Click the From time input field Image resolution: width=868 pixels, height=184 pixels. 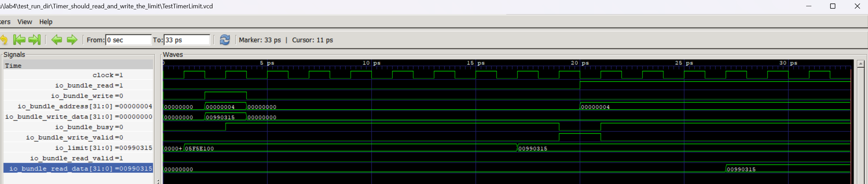tap(128, 40)
